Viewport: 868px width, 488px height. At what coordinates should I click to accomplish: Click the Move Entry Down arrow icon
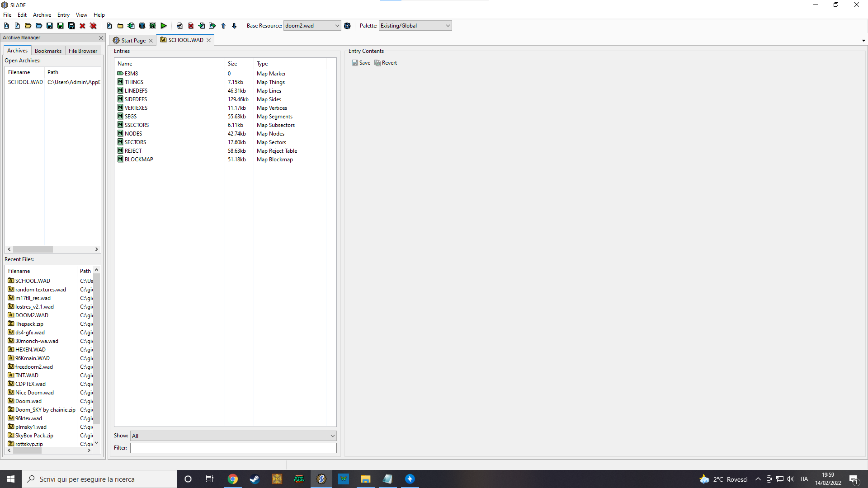click(x=234, y=26)
